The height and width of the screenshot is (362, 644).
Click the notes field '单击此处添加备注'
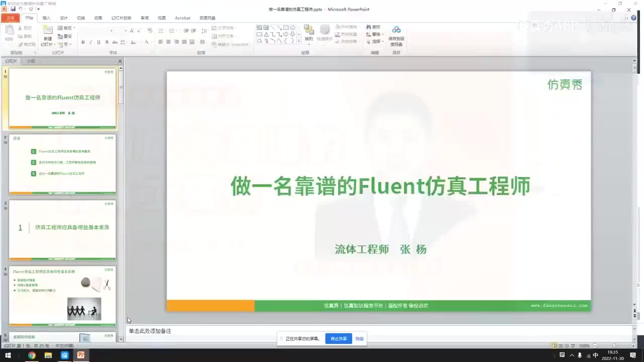click(150, 331)
